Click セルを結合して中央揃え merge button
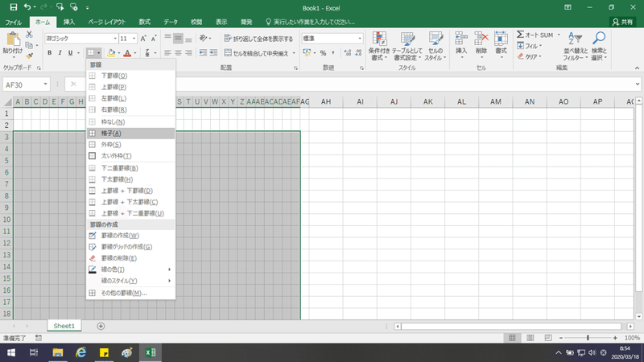 pyautogui.click(x=256, y=53)
